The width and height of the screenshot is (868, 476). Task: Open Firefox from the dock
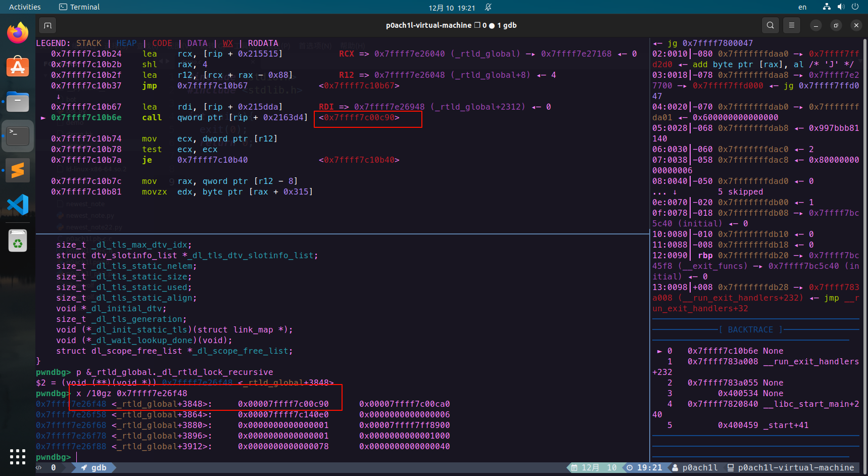point(18,33)
